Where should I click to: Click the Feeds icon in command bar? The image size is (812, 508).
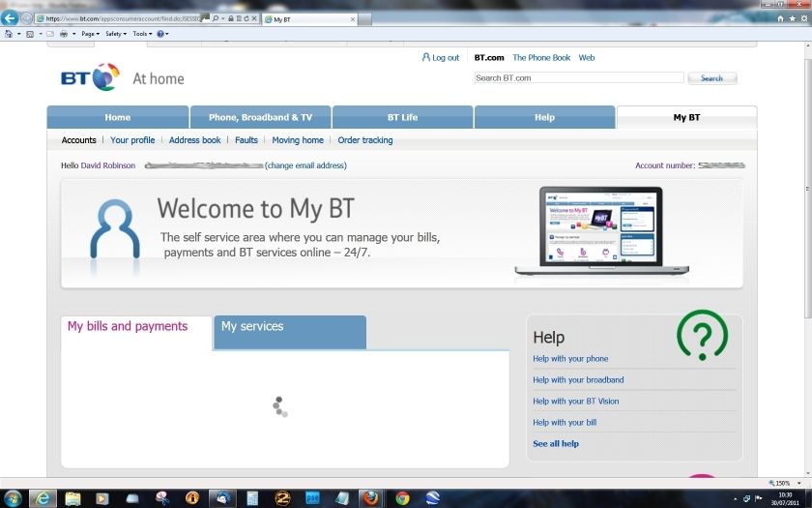pyautogui.click(x=30, y=34)
